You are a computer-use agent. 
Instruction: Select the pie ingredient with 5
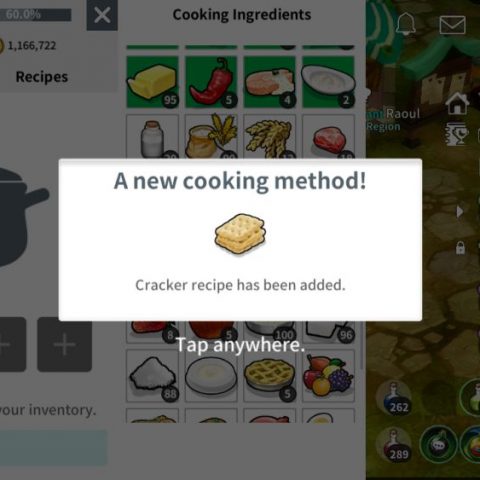tap(270, 376)
